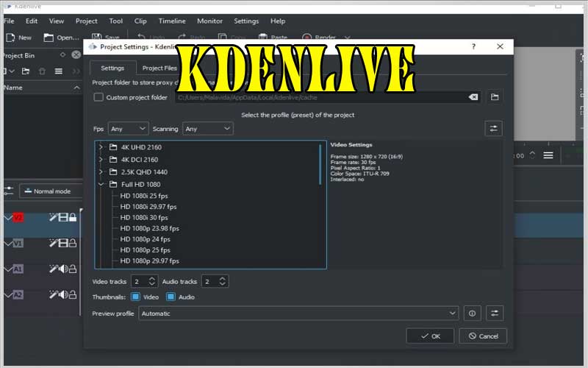The height and width of the screenshot is (368, 588).
Task: Click the profile list scrollbar
Action: pyautogui.click(x=320, y=164)
